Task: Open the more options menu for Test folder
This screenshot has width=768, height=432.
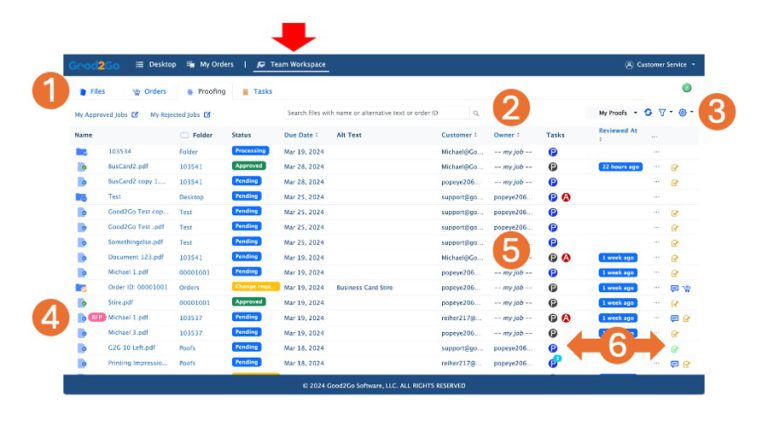Action: tap(656, 197)
